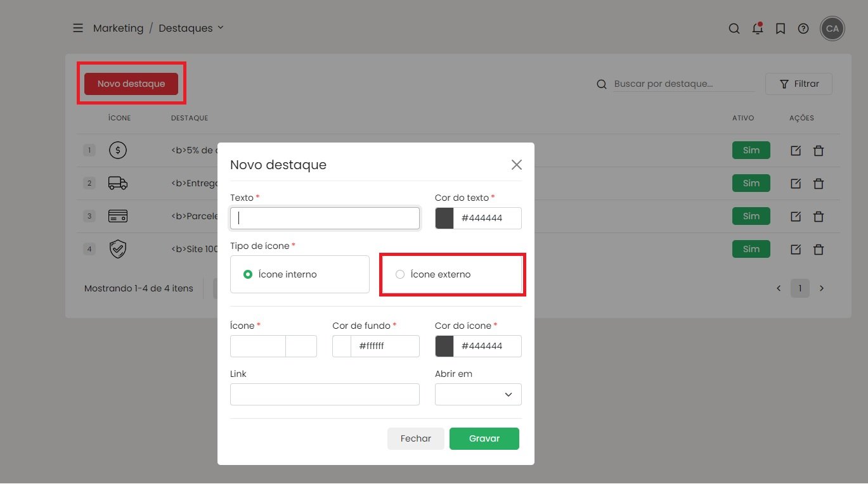The height and width of the screenshot is (484, 868).
Task: Click the green Gravar button
Action: tap(484, 438)
